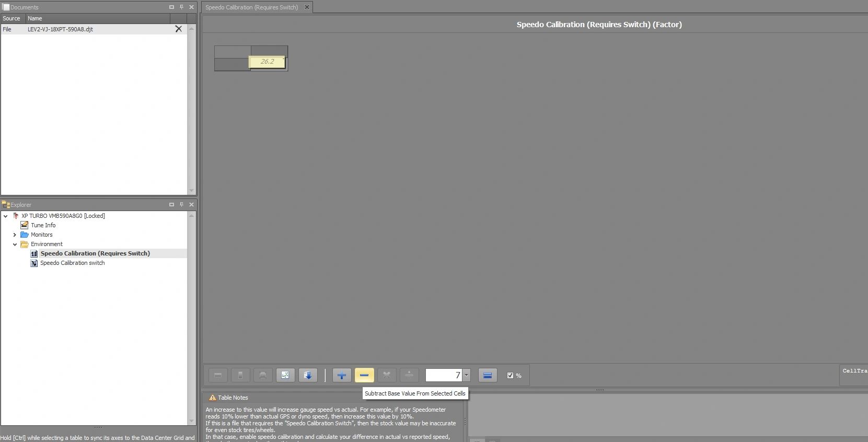Screen dimensions: 868x442
Task: Click the Add base value (plus) button
Action: (342, 375)
